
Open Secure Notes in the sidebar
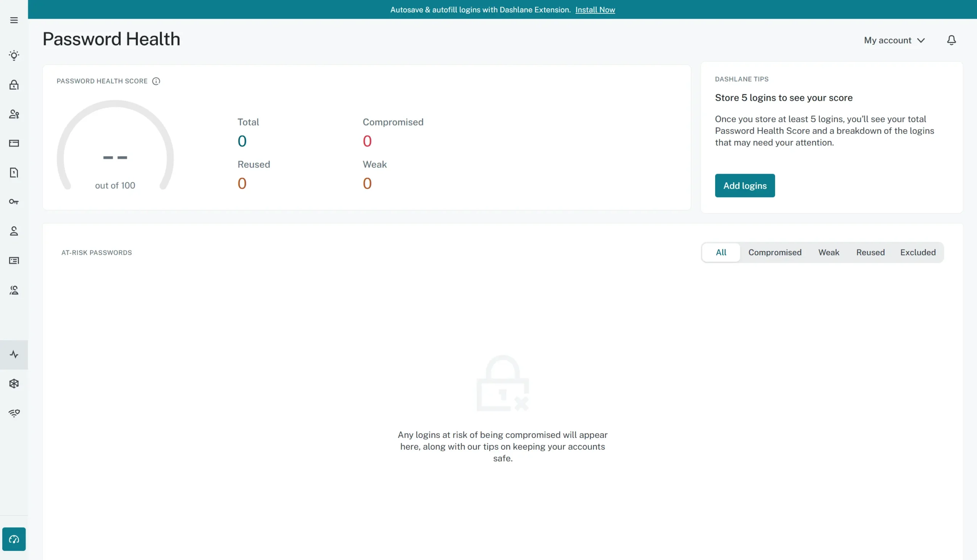(14, 172)
